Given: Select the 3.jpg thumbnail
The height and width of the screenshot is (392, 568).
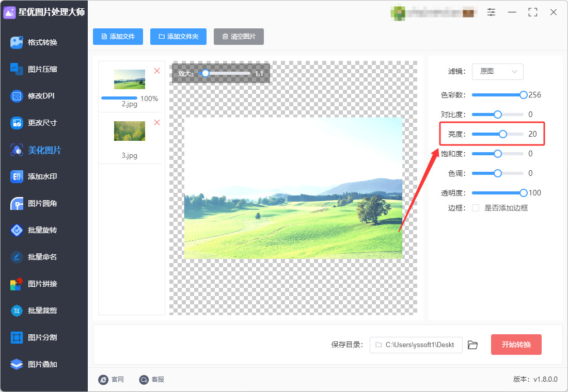Looking at the screenshot, I should coord(130,130).
